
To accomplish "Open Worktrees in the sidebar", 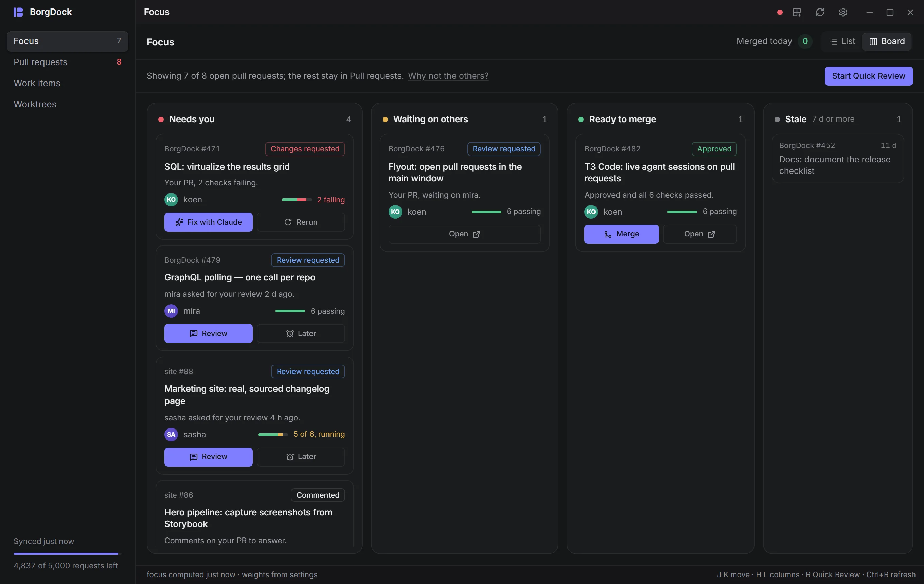I will (x=68, y=104).
